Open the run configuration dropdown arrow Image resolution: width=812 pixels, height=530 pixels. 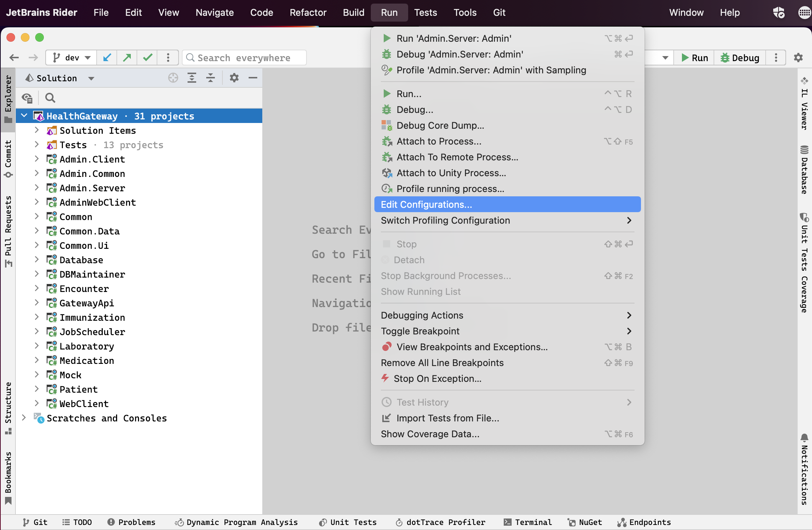pyautogui.click(x=665, y=58)
